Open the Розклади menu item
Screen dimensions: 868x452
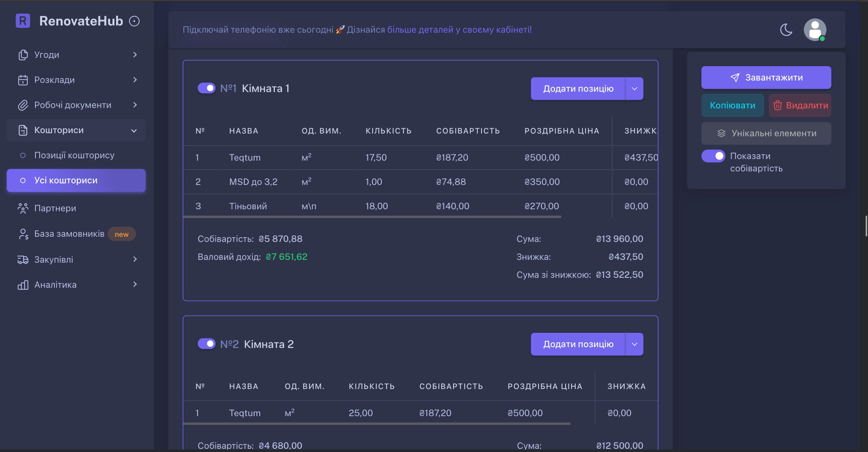(76, 80)
